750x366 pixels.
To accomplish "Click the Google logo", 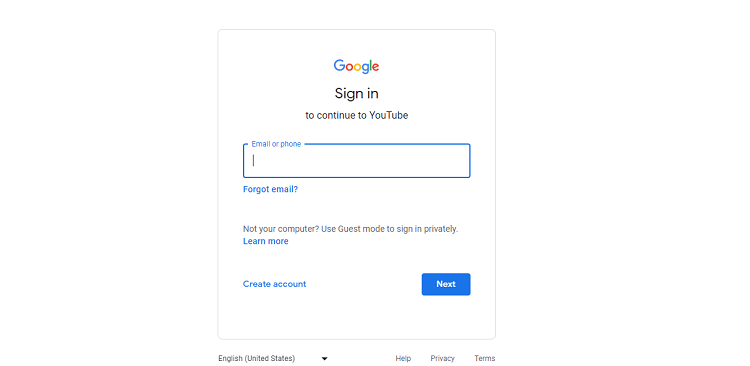I will point(356,67).
